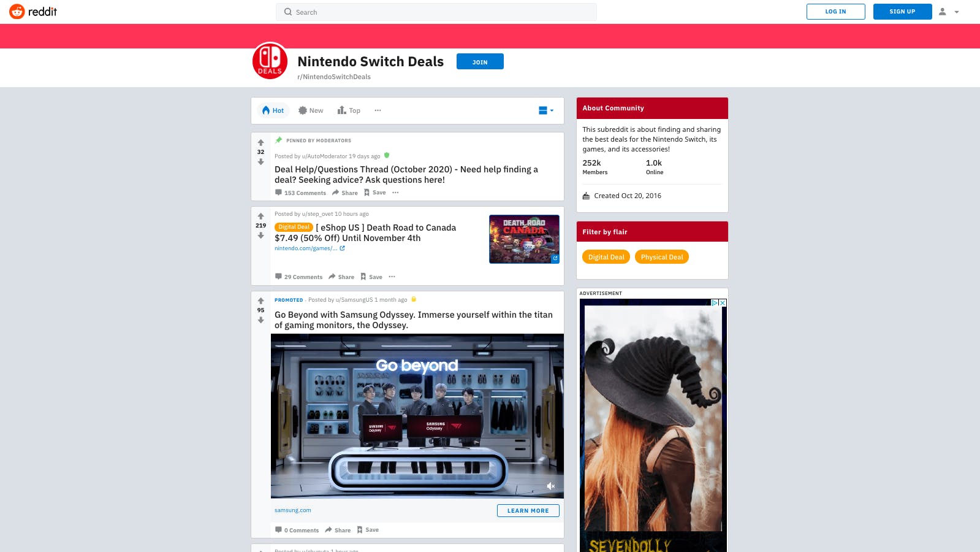Share the Samsung Odyssey promoted post
Screen dimensions: 980x552
point(338,530)
